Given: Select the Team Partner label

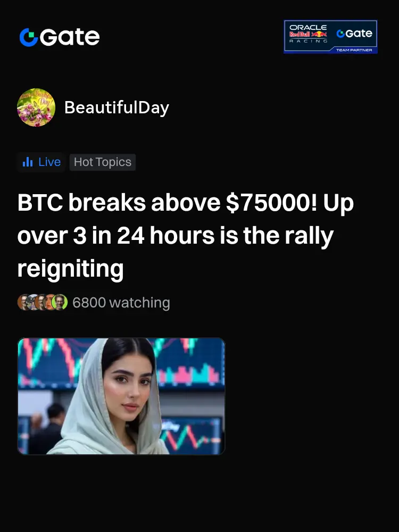Looking at the screenshot, I should click(x=354, y=50).
